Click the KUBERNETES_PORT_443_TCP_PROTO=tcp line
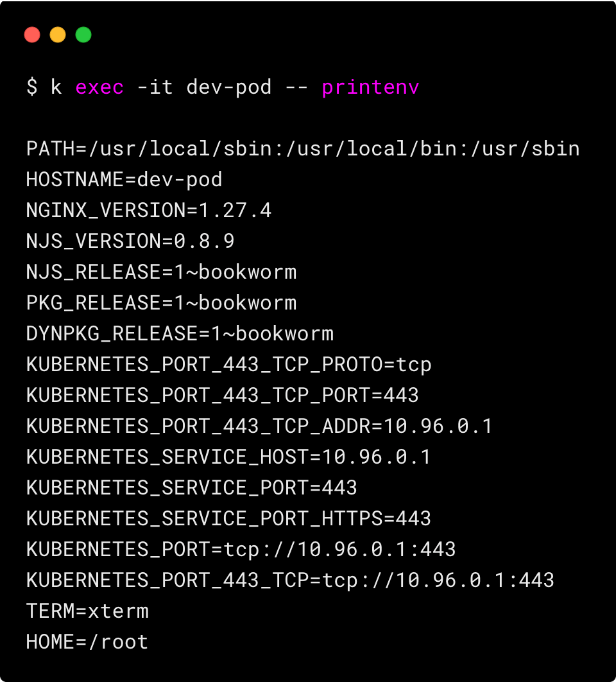616x682 pixels. pos(229,365)
